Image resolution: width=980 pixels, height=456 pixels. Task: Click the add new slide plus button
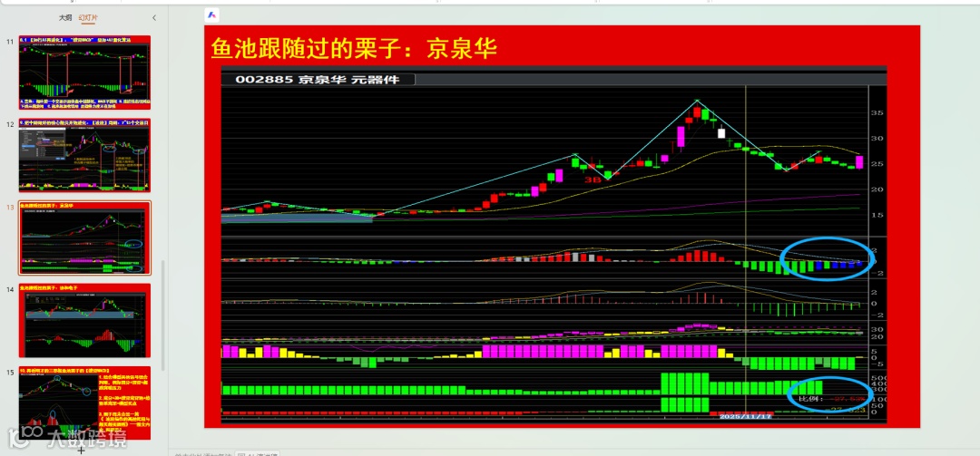point(81,450)
